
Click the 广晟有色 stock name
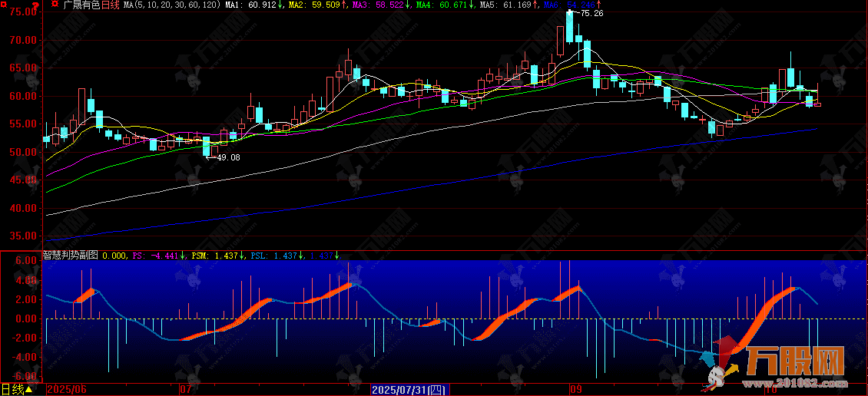(81, 5)
